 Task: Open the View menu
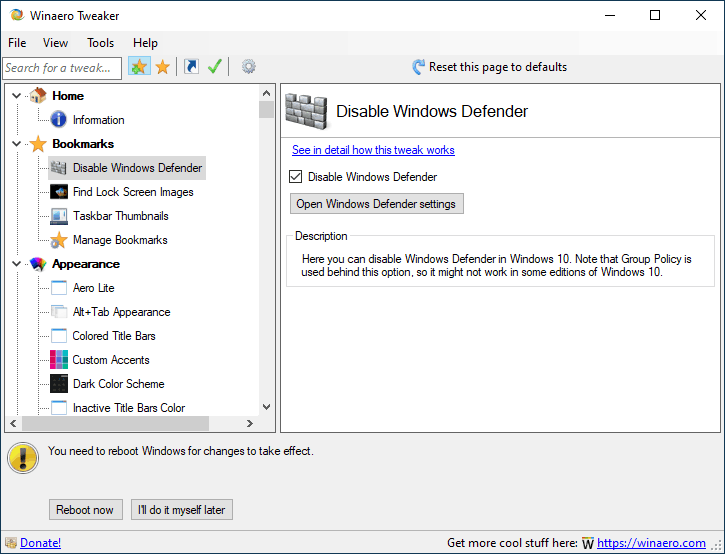click(x=55, y=43)
